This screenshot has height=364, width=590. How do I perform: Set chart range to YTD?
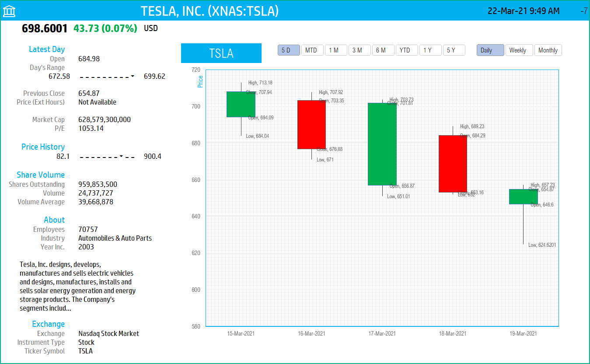[407, 50]
